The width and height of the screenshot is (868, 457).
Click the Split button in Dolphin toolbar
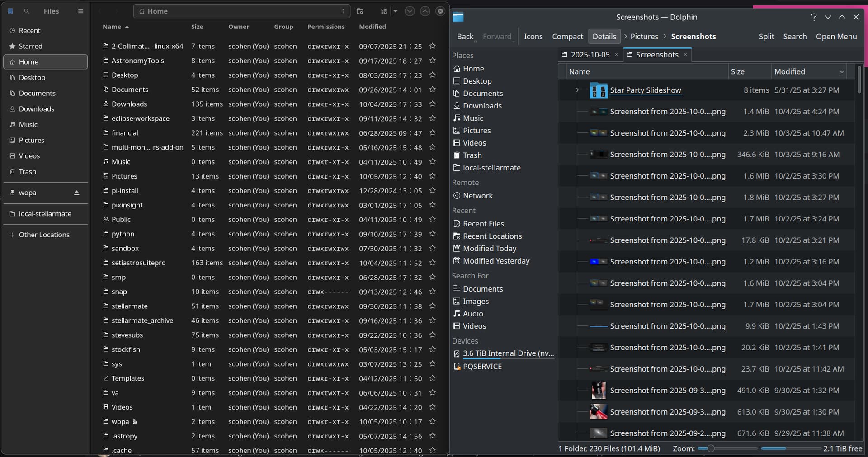(x=766, y=37)
